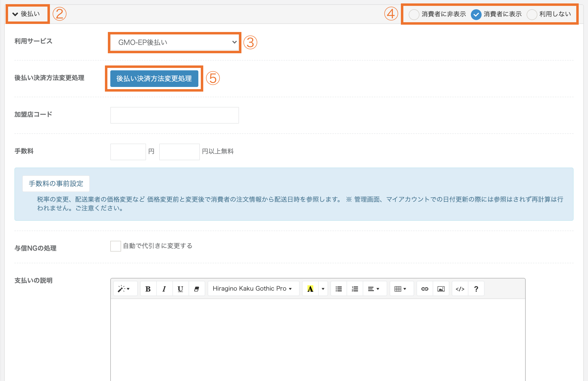Collapse the 後払い section header

[27, 14]
